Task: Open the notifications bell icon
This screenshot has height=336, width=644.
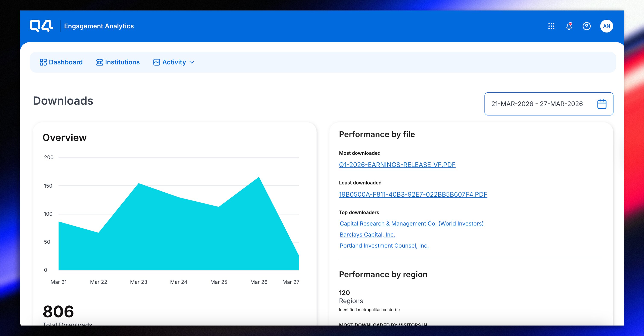Action: coord(569,26)
